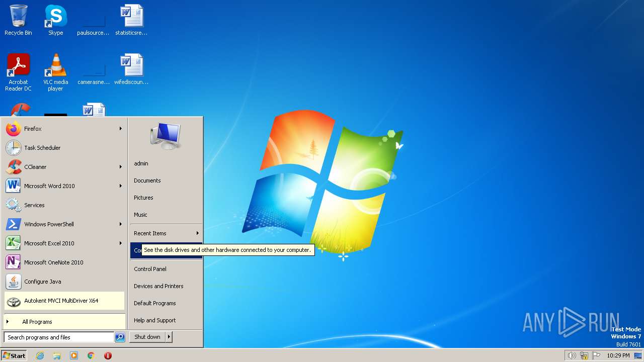
Task: Open Windows Media Player from taskbar
Action: [x=74, y=355]
